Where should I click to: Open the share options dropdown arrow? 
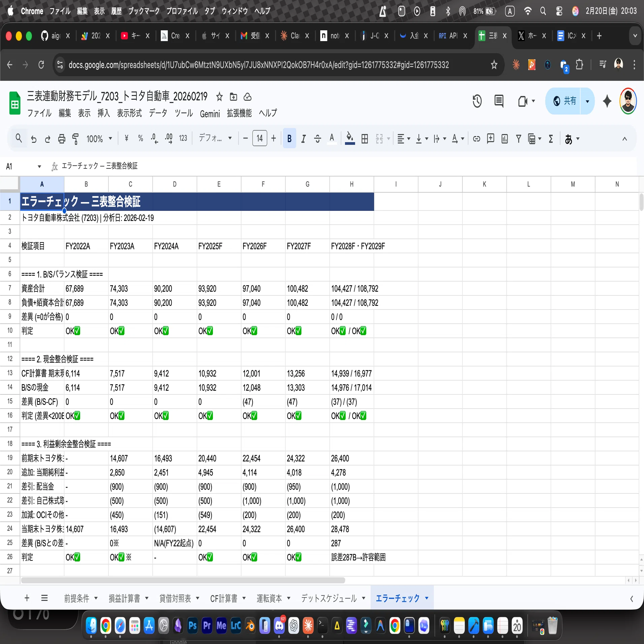(587, 101)
